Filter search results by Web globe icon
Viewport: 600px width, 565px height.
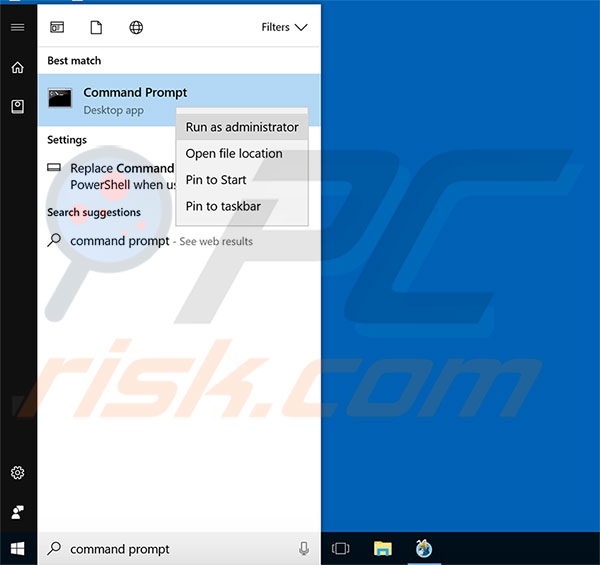point(136,28)
